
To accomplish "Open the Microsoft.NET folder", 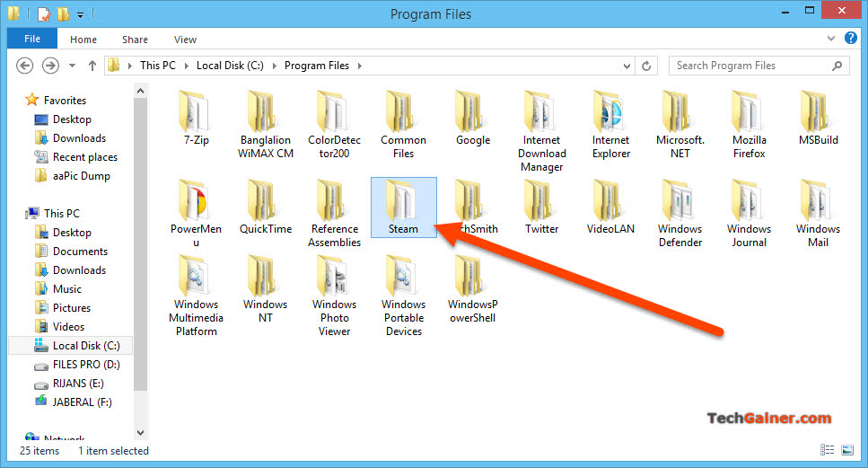I will tap(680, 125).
